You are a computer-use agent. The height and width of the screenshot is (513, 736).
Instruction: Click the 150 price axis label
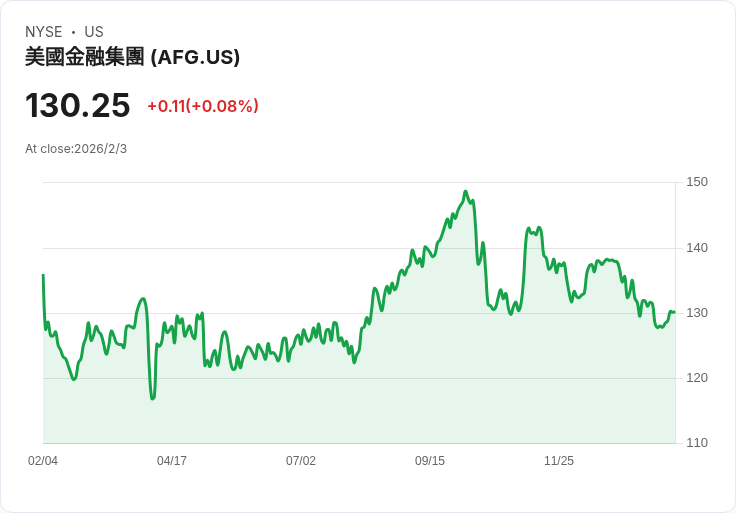pos(697,182)
